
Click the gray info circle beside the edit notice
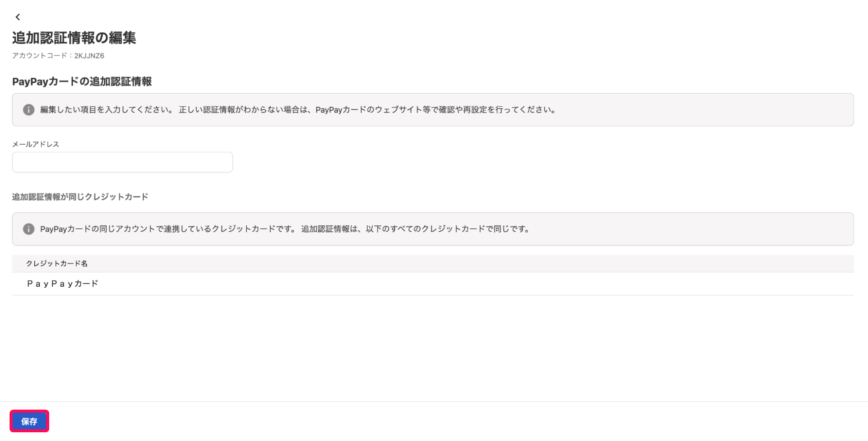point(28,110)
